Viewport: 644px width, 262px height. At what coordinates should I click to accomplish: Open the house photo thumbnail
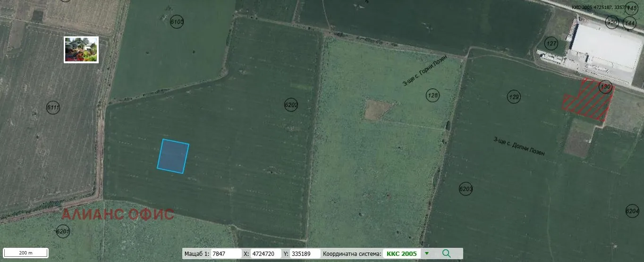point(81,50)
